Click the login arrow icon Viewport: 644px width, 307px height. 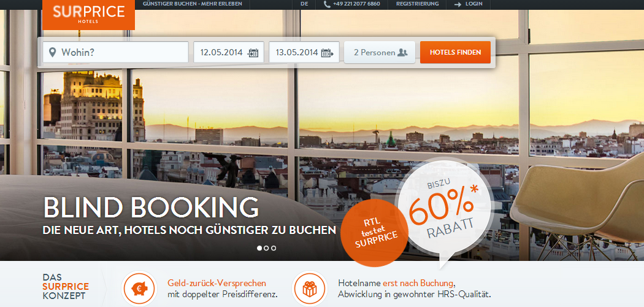coord(458,4)
